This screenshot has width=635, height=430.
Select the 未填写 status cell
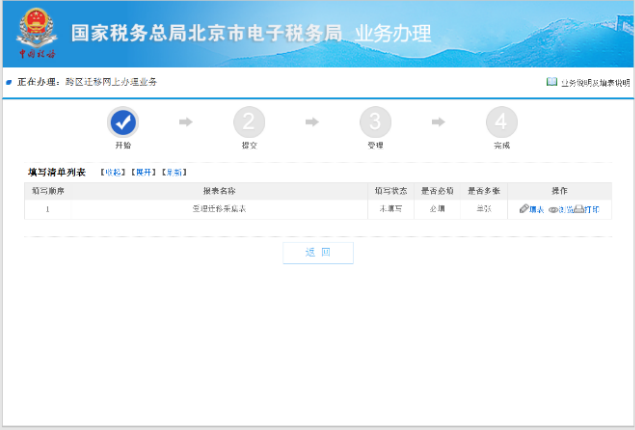[x=391, y=209]
